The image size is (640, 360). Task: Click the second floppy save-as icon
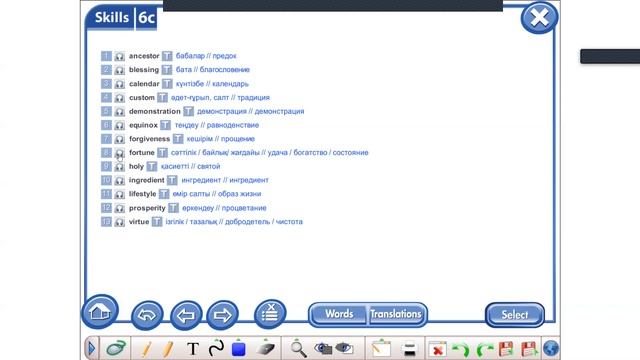pos(529,349)
